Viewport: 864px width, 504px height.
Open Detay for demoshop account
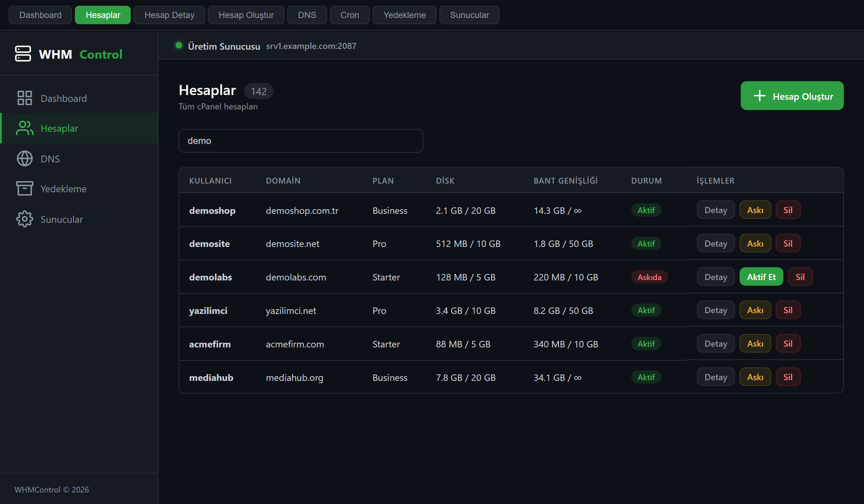pos(716,210)
